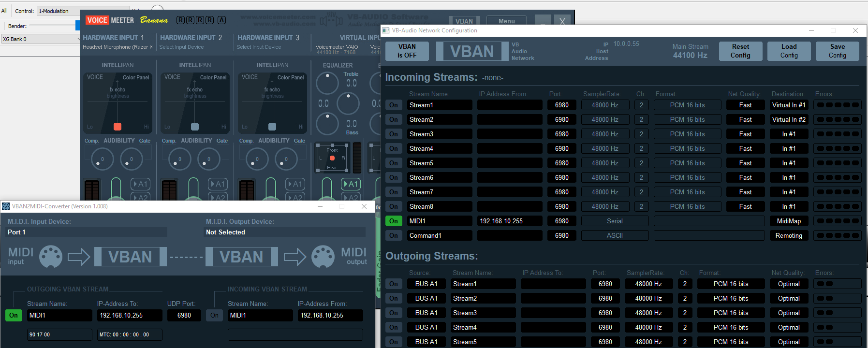868x348 pixels.
Task: Edit IP-Address To field in VBAN2MIDI
Action: point(130,315)
